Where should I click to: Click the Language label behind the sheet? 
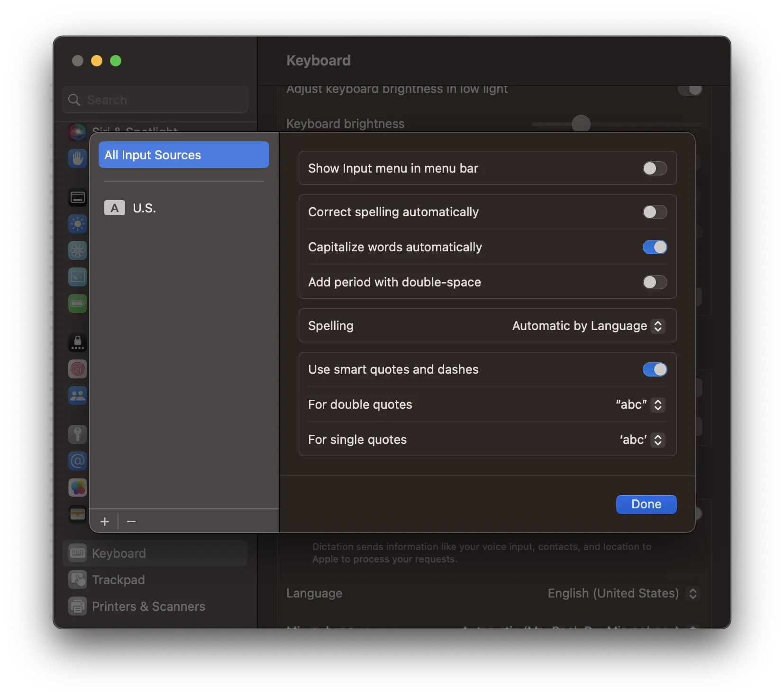pos(314,593)
